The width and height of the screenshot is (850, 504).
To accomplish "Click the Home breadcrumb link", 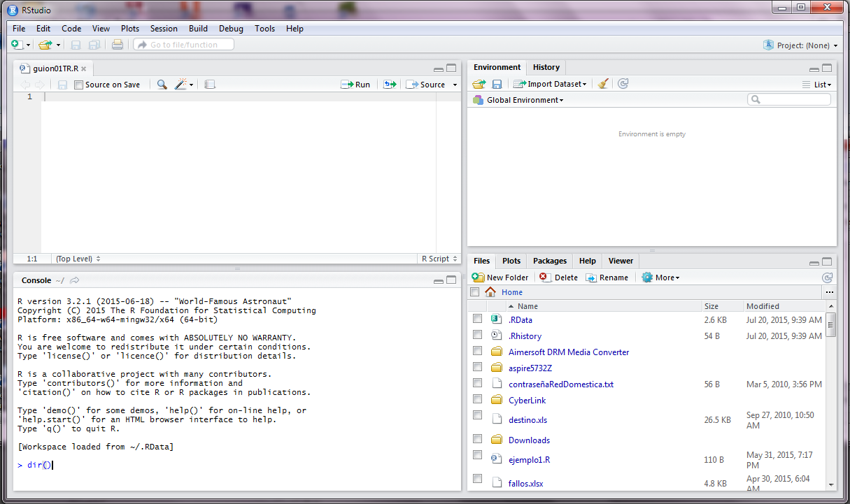I will pyautogui.click(x=512, y=292).
